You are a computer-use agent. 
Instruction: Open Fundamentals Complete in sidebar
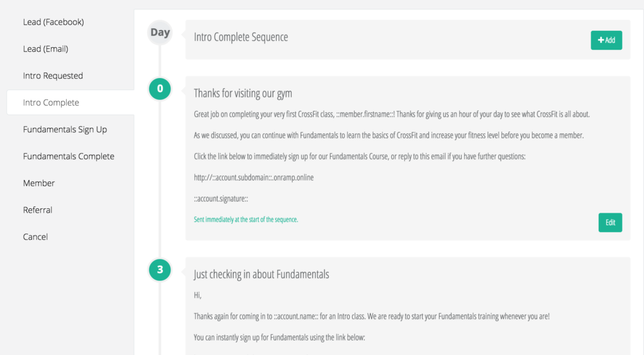[x=69, y=156]
